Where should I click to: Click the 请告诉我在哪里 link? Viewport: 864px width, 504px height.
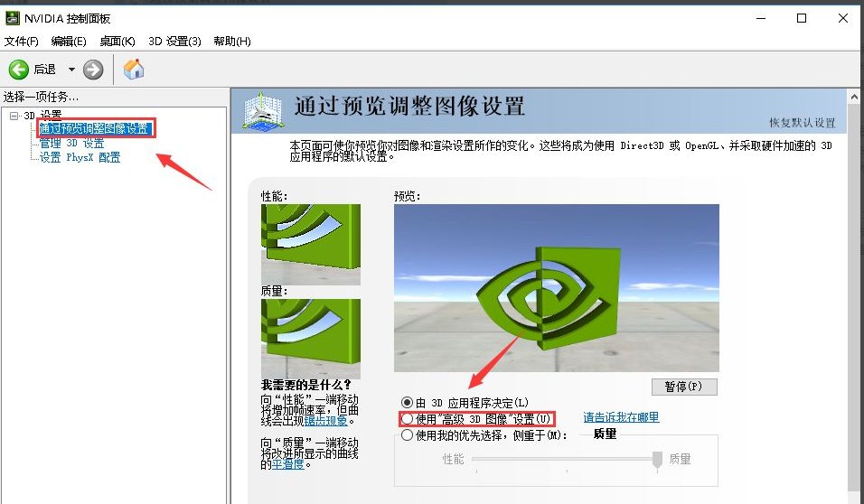[x=621, y=417]
